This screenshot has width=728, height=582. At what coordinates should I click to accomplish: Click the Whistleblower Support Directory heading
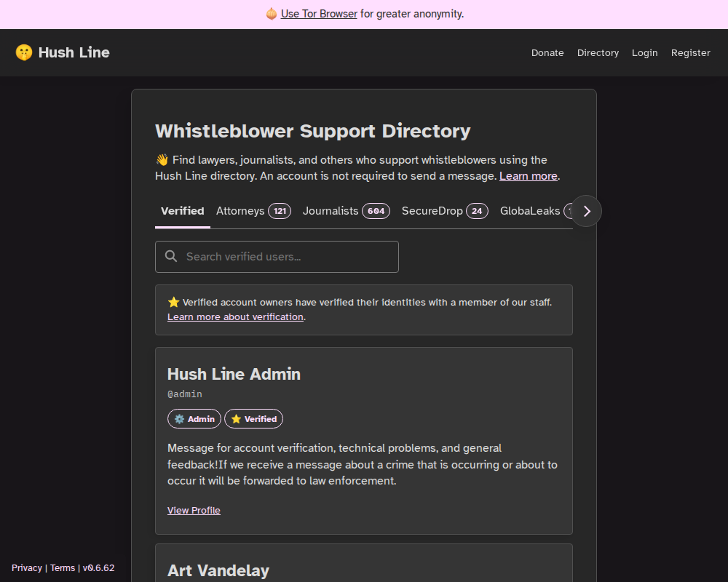tap(312, 131)
